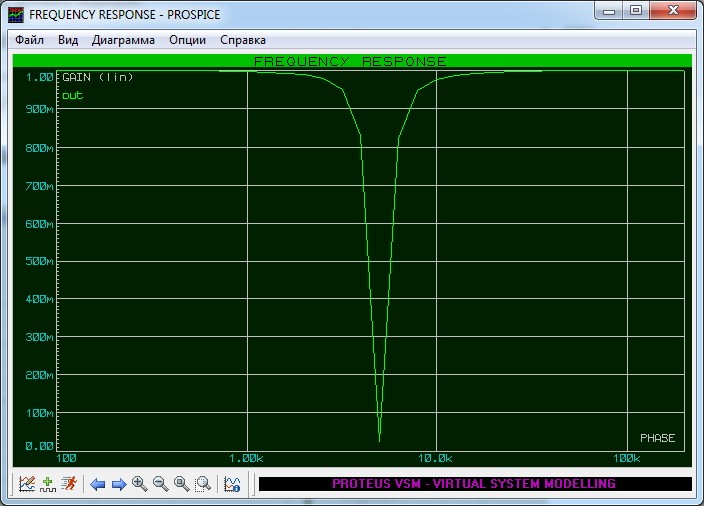Open the Файл menu
Image resolution: width=704 pixels, height=506 pixels.
click(x=29, y=40)
